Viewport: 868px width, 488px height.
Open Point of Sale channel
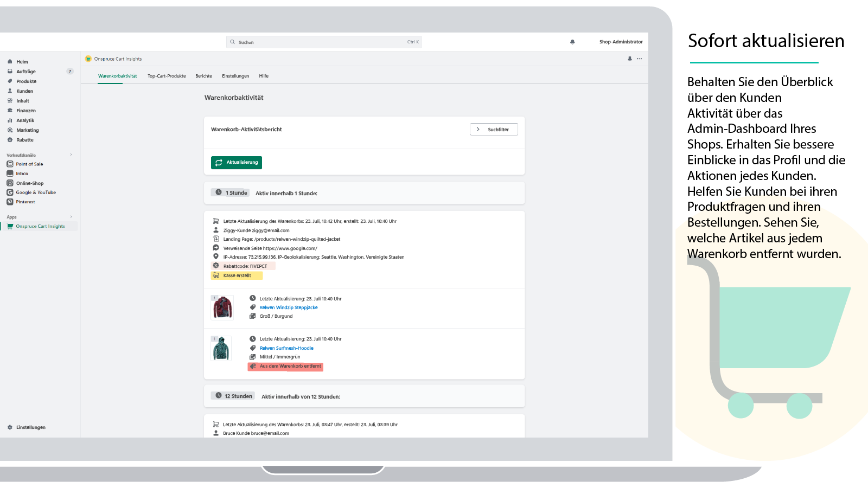pos(29,164)
